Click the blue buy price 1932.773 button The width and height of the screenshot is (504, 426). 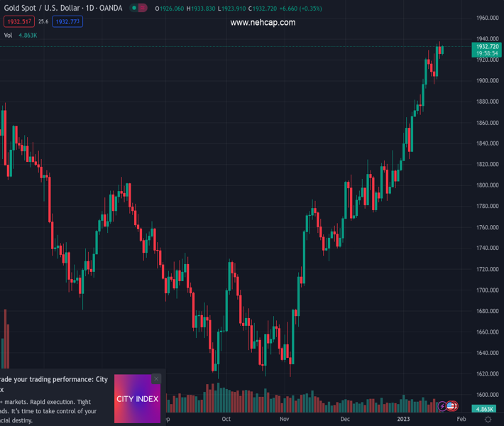(67, 22)
